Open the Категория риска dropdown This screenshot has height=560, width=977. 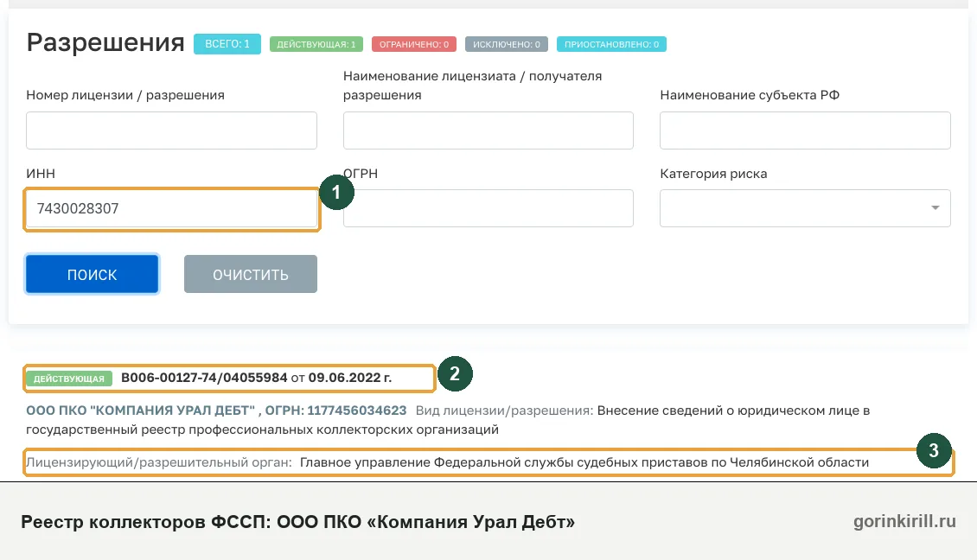pos(805,208)
